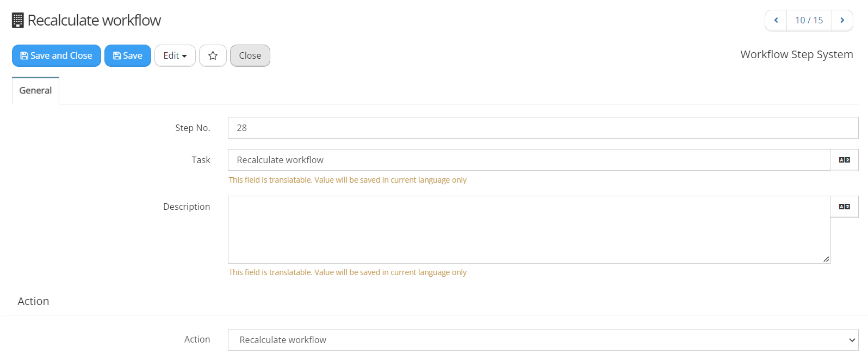
Task: Click inside the Description text area
Action: point(529,229)
